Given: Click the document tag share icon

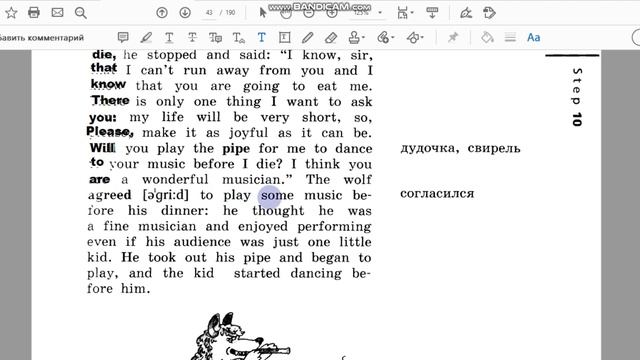Looking at the screenshot, I should (x=489, y=13).
